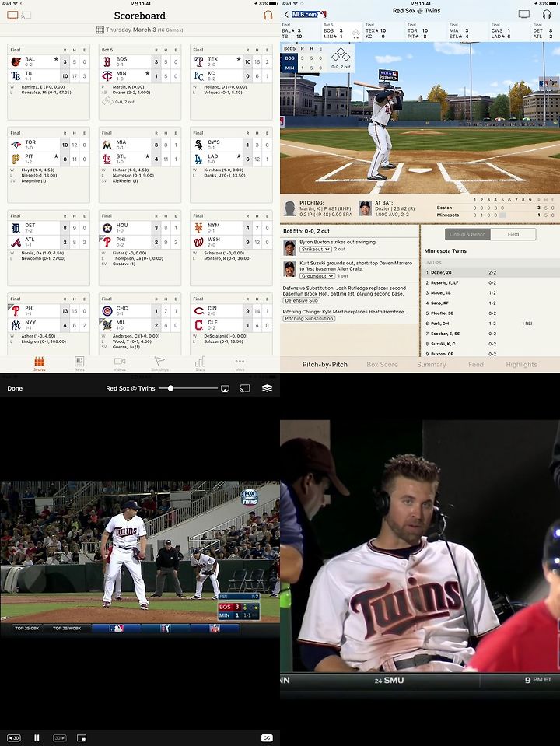Tap the orange headphones icon on Scoreboard
This screenshot has height=746, width=560.
(x=268, y=16)
